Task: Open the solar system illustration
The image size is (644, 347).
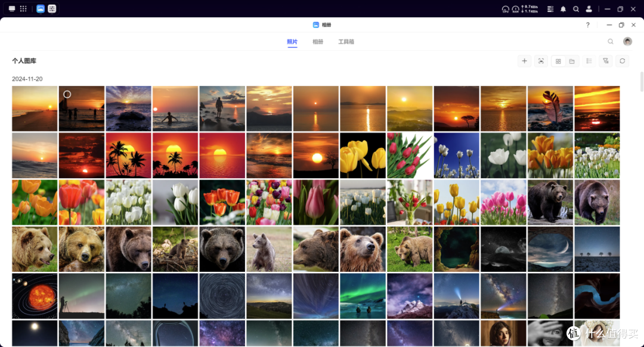Action: pos(35,296)
